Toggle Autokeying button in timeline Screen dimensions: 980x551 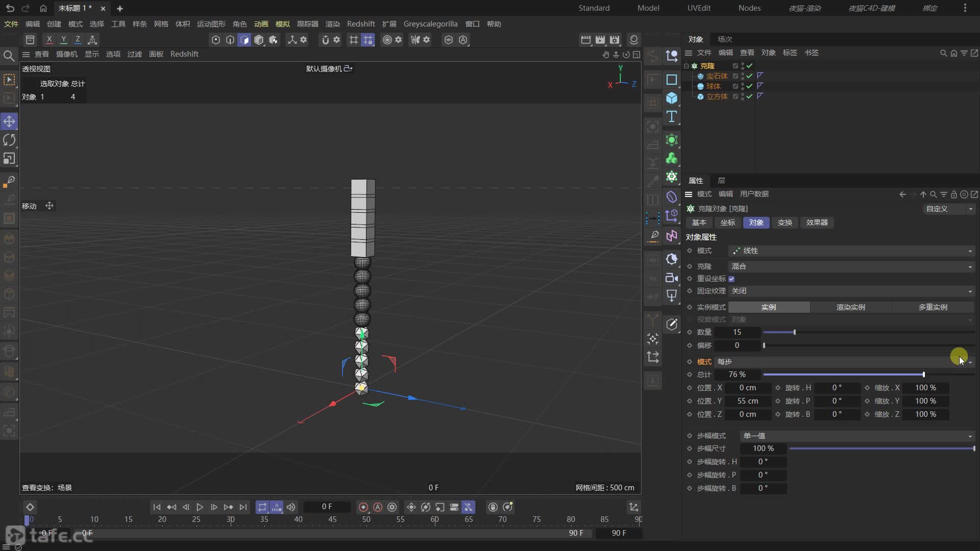click(x=378, y=507)
